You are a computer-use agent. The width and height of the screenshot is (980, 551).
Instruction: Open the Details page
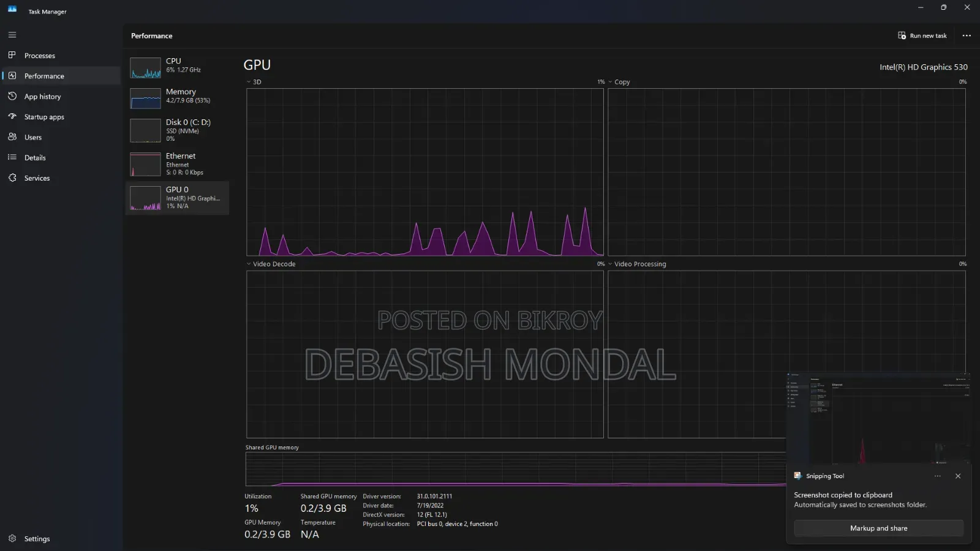pos(61,157)
